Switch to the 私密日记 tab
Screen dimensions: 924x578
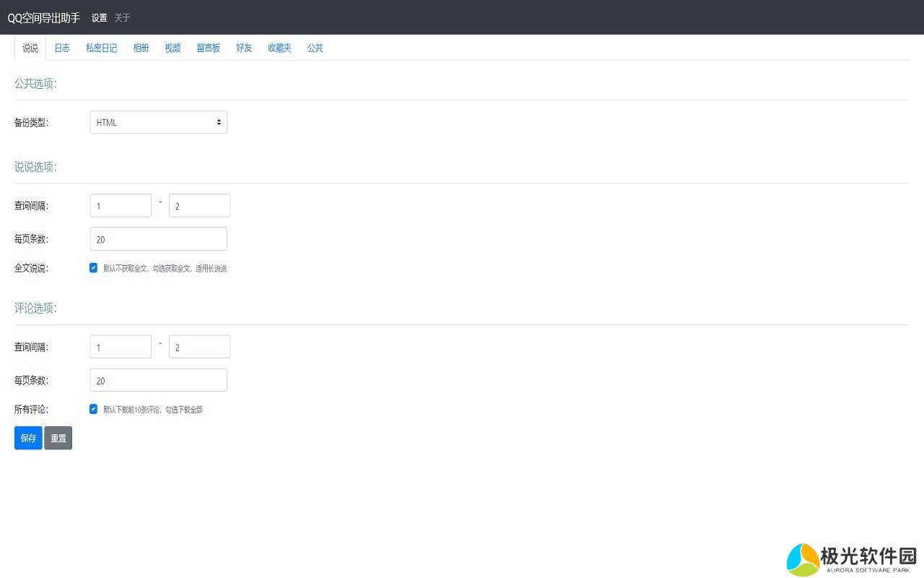point(101,48)
